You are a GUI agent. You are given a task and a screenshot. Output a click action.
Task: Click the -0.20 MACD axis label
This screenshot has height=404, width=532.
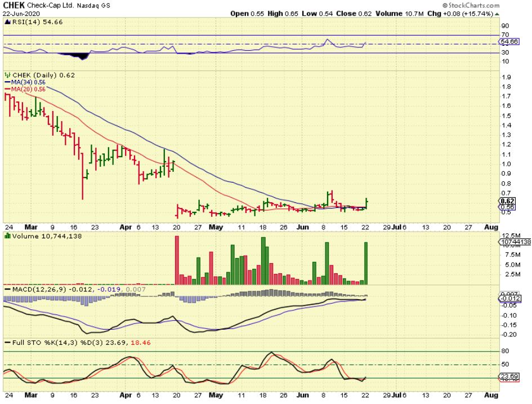(509, 334)
